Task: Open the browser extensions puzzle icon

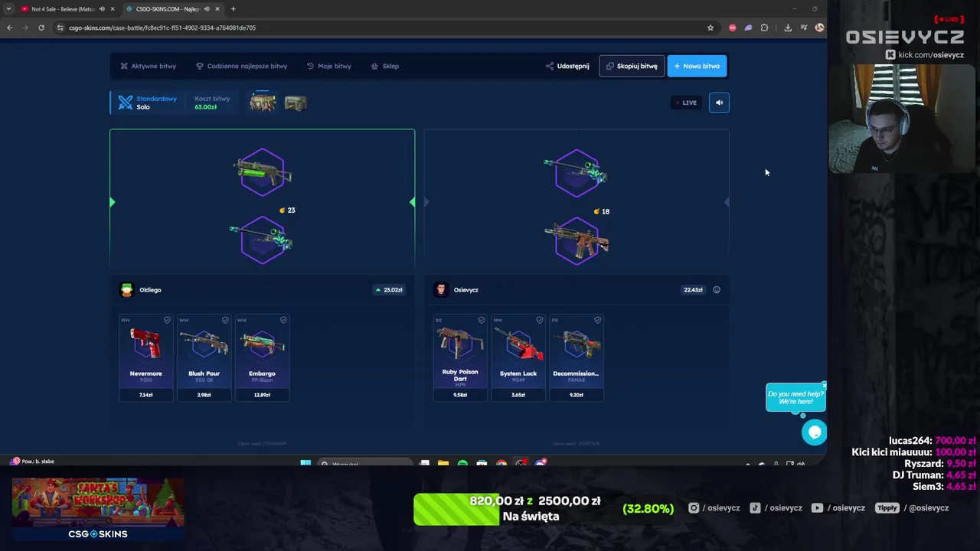Action: point(764,28)
